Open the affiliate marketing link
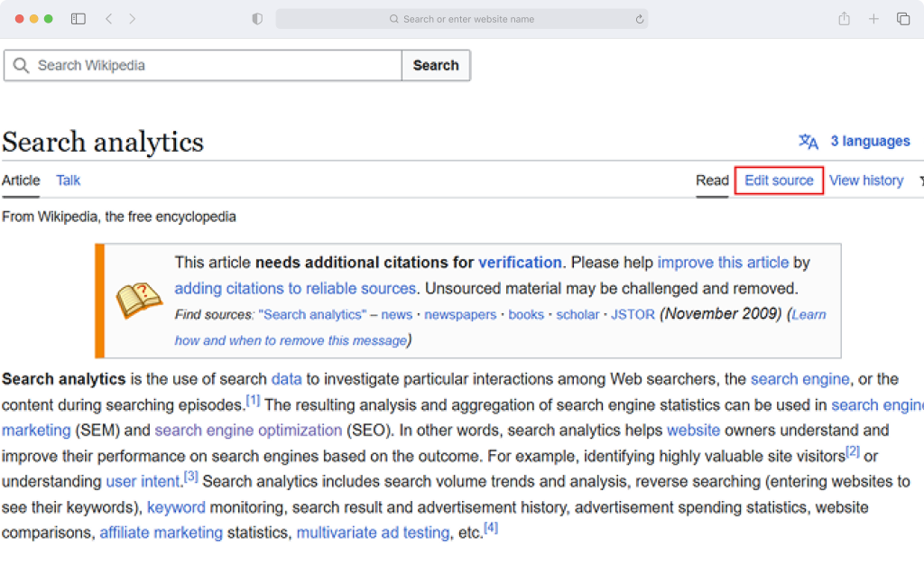Screen dimensions: 924x566 coord(161,533)
